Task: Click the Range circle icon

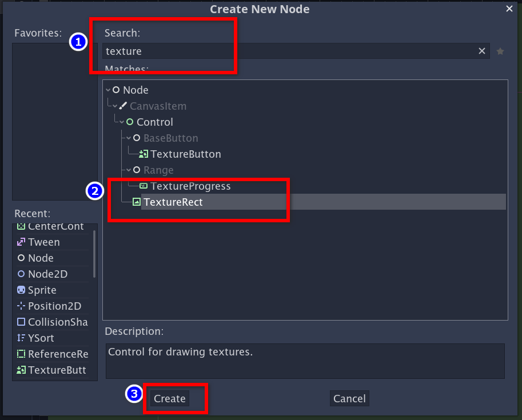Action: 137,170
